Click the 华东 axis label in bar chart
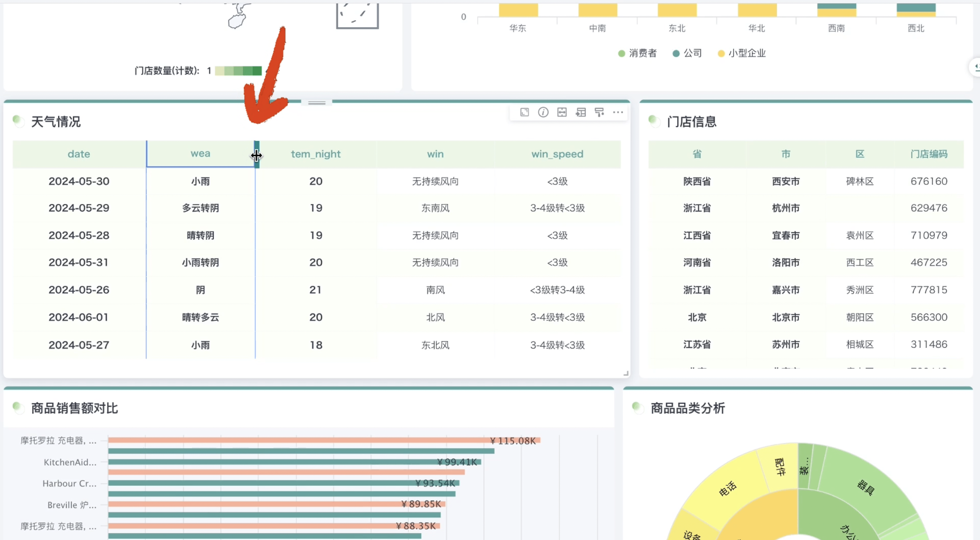This screenshot has width=980, height=540. tap(518, 28)
